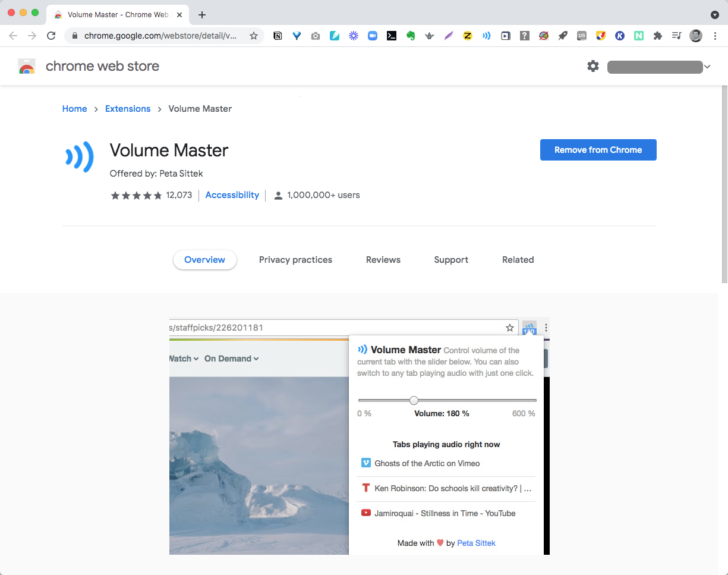
Task: Click Remove from Chrome button
Action: 598,150
